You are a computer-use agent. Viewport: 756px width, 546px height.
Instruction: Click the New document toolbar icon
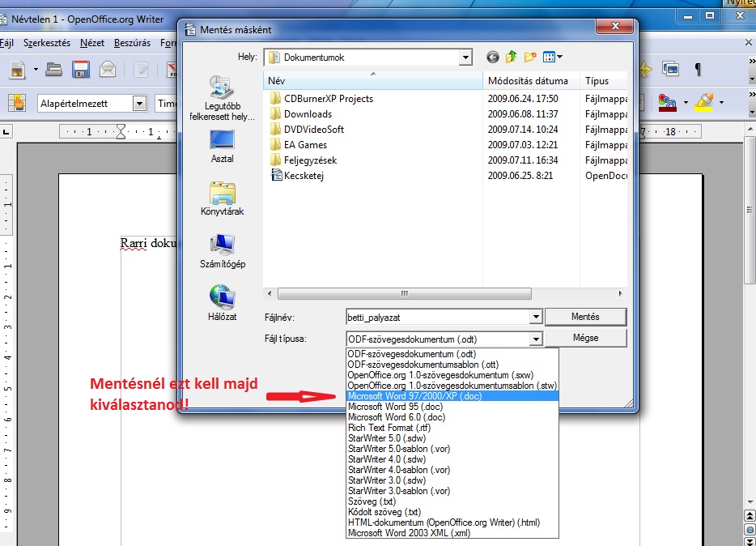click(17, 70)
